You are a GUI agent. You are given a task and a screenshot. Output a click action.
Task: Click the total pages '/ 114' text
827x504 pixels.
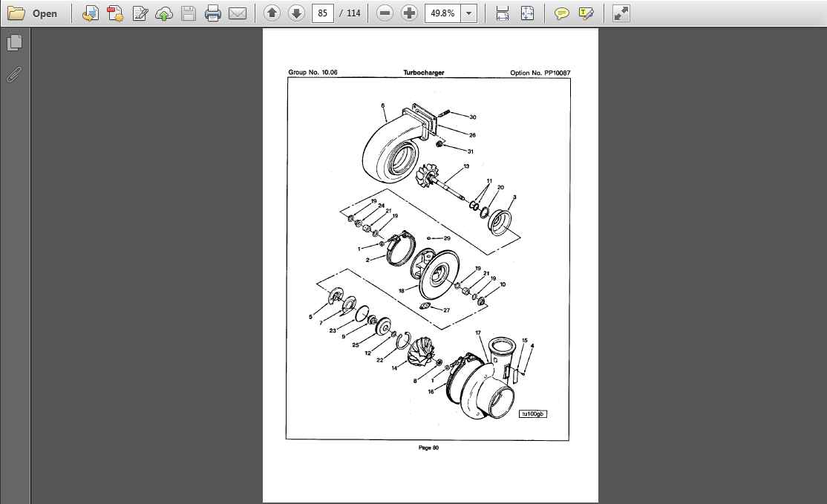[350, 13]
